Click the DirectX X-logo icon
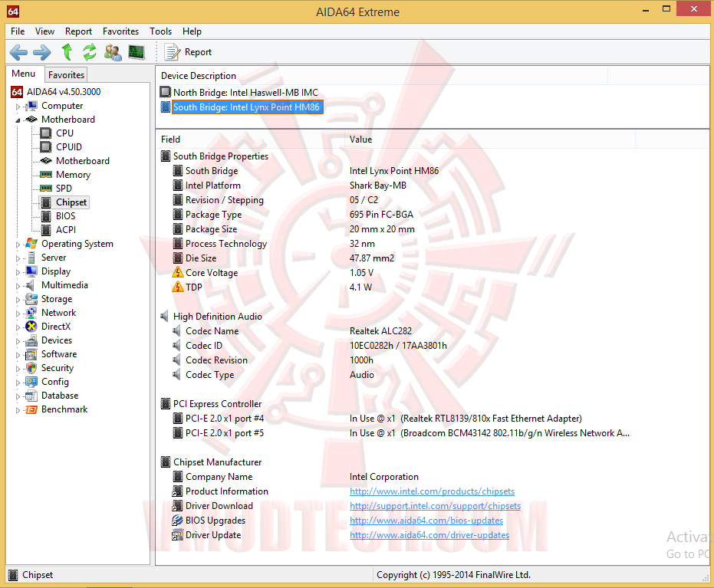Viewport: 714px width, 588px height. (x=31, y=327)
